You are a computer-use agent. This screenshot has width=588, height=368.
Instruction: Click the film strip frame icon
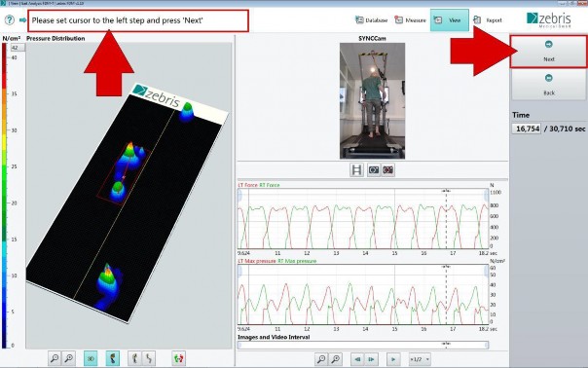pyautogui.click(x=356, y=170)
